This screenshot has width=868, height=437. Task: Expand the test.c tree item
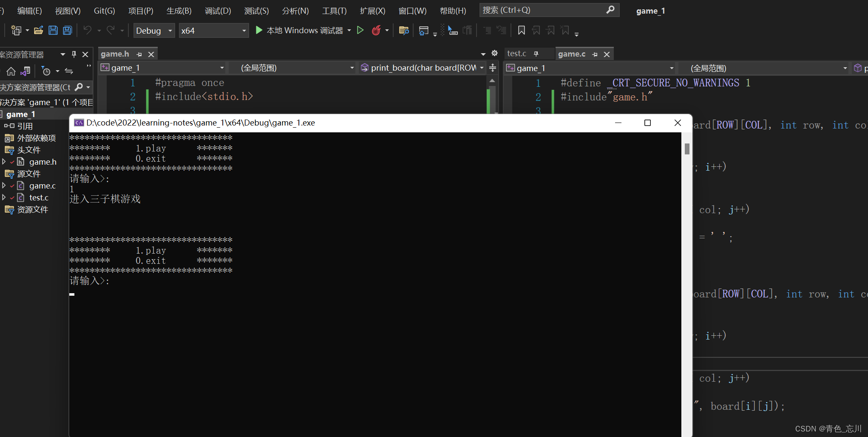[x=4, y=197]
